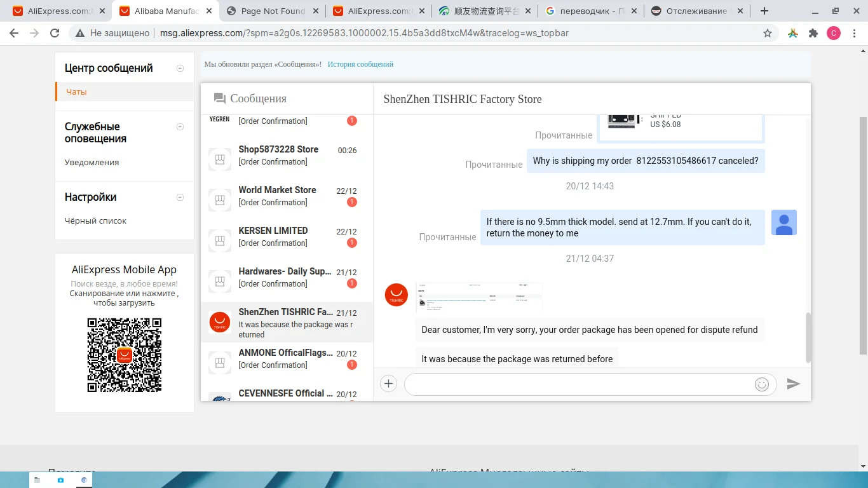Bookmark this page with the star icon
Screen dimensions: 868x488
[x=768, y=33]
